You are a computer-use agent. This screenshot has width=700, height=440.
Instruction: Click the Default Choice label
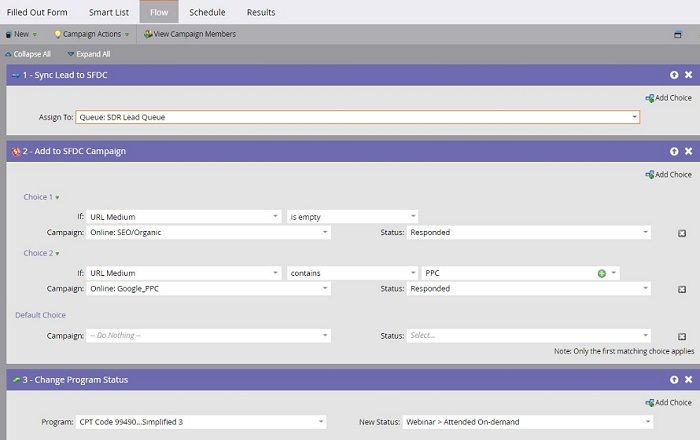40,315
